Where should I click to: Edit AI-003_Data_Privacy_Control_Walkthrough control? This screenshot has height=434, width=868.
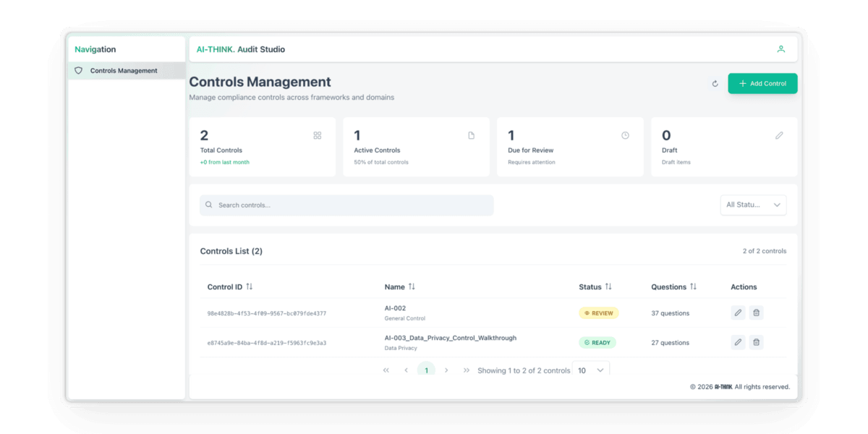738,342
